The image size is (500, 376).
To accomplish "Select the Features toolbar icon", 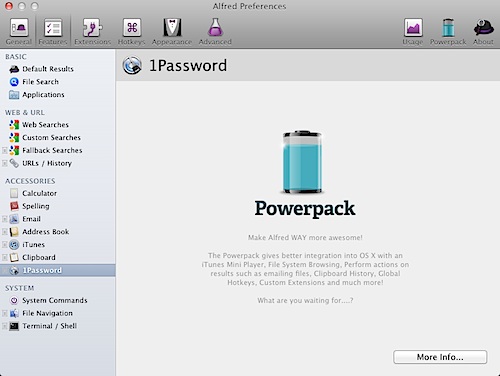I will tap(53, 32).
